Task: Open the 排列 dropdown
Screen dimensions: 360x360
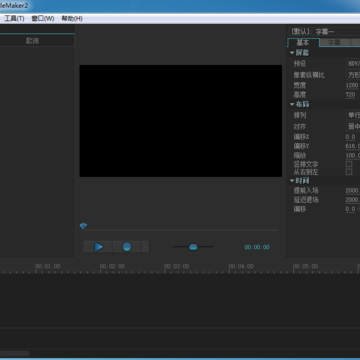Action: tap(353, 115)
